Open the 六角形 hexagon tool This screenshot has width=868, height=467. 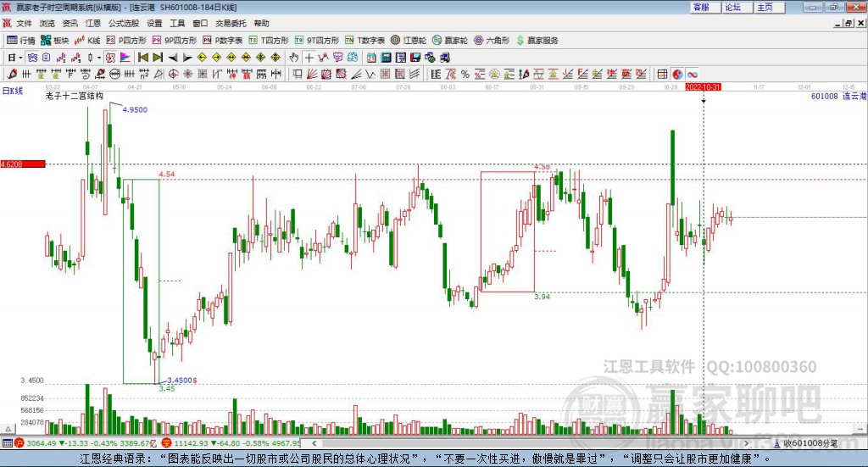[492, 41]
